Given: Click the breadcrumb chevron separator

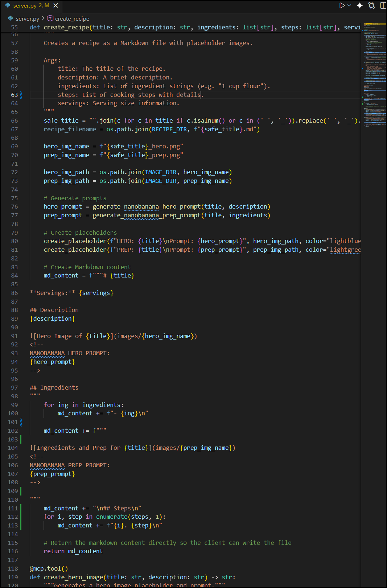Looking at the screenshot, I should pyautogui.click(x=43, y=18).
